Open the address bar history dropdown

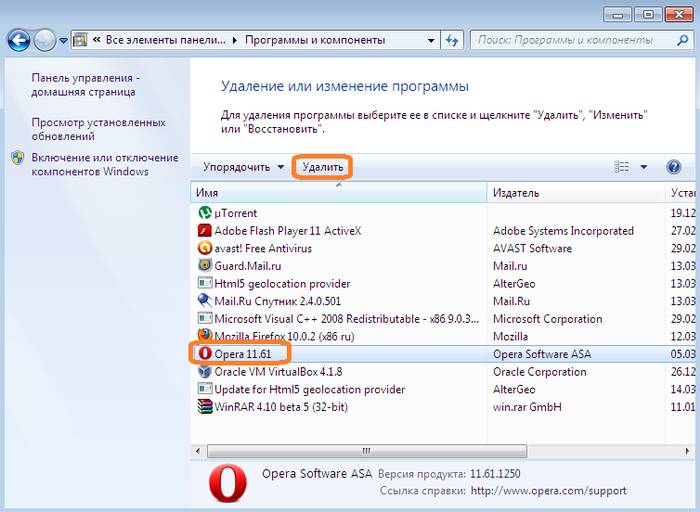pos(431,40)
